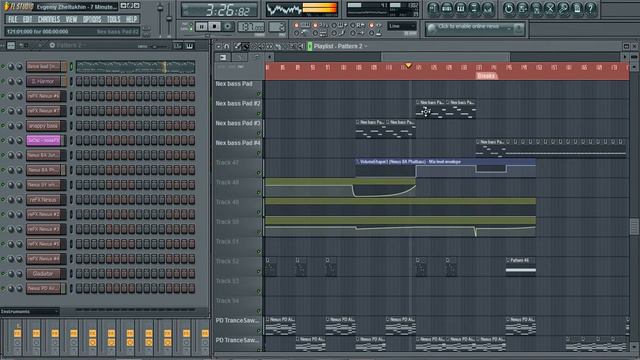Open the playlist view shortcut icon
Image resolution: width=640 pixels, height=360 pixels.
click(x=433, y=9)
